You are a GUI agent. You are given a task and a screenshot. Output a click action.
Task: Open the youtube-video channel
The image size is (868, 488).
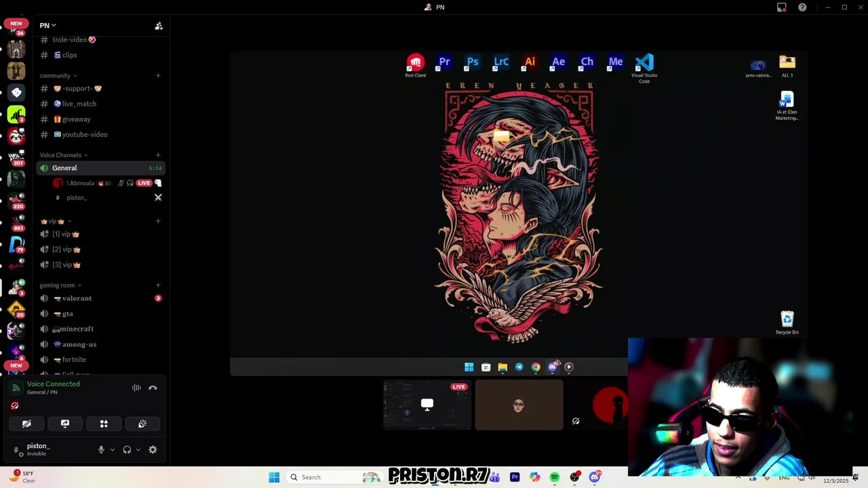click(100, 134)
